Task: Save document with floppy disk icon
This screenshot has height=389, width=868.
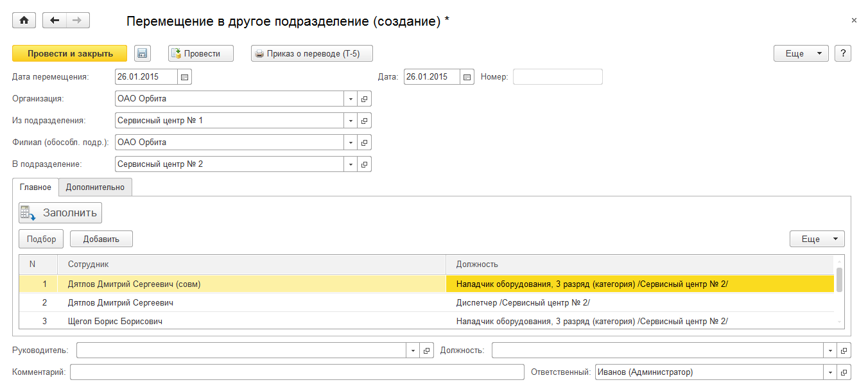Action: coord(143,53)
